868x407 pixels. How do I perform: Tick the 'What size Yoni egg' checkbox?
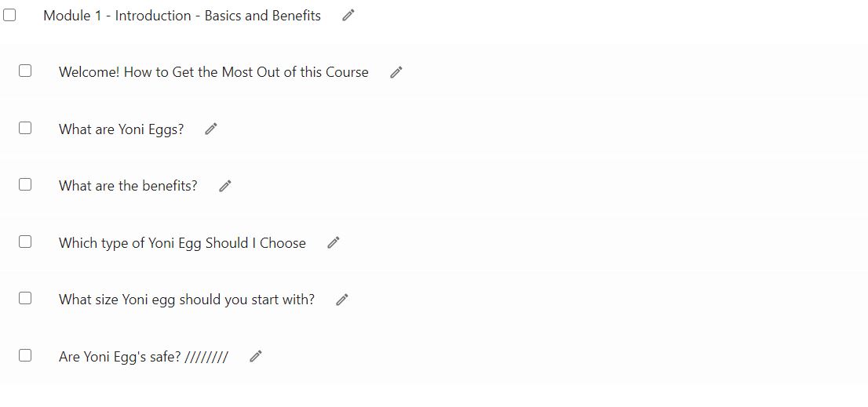[x=25, y=298]
